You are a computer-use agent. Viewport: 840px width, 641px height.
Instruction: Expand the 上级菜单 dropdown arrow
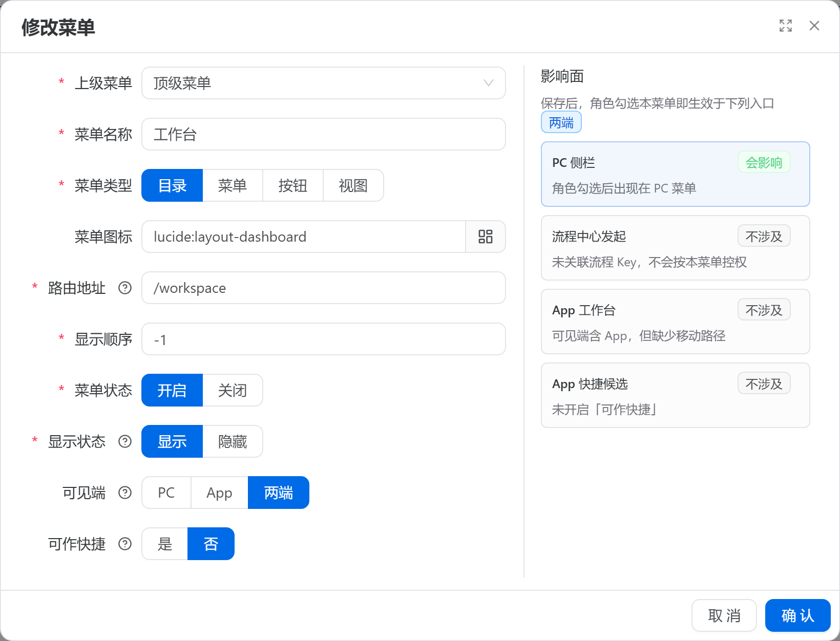[489, 83]
